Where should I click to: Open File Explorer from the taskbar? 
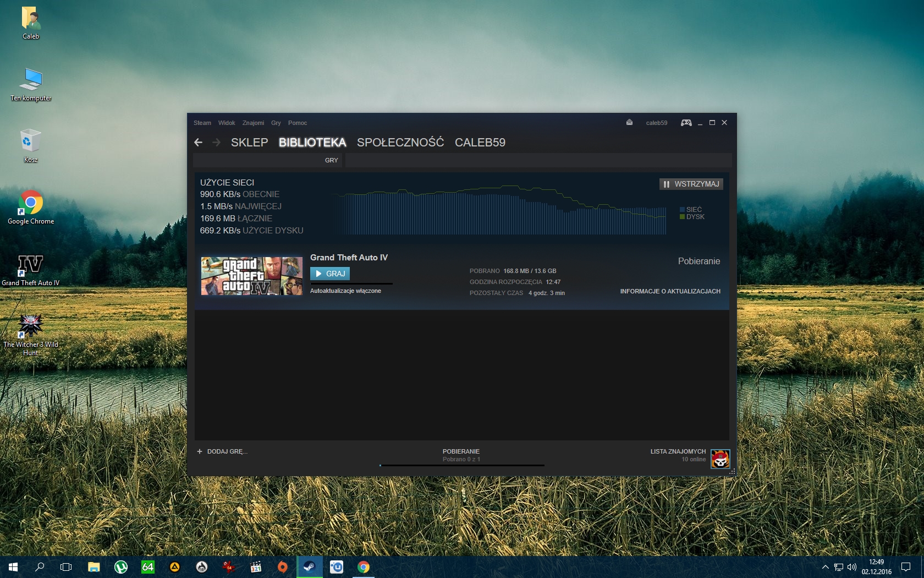[94, 567]
